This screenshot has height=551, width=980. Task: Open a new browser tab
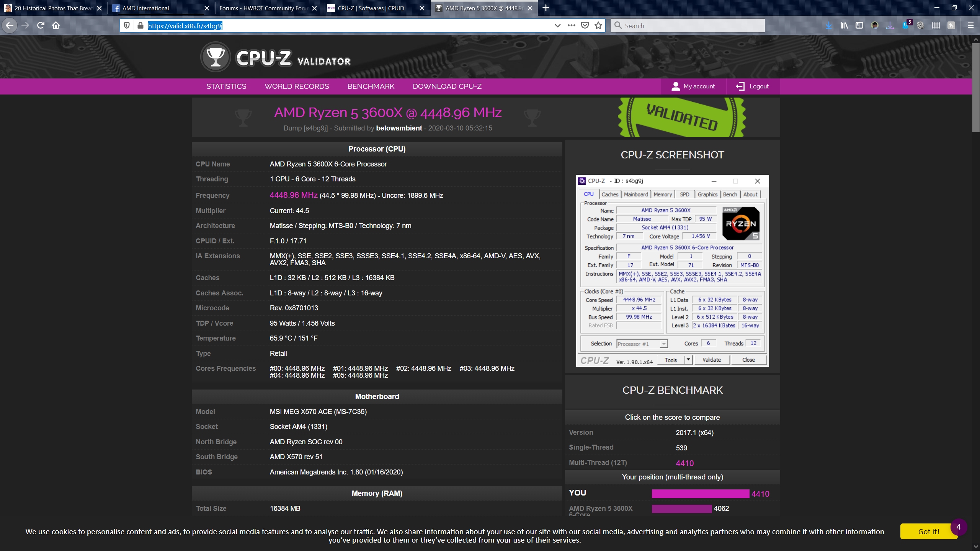pos(546,8)
